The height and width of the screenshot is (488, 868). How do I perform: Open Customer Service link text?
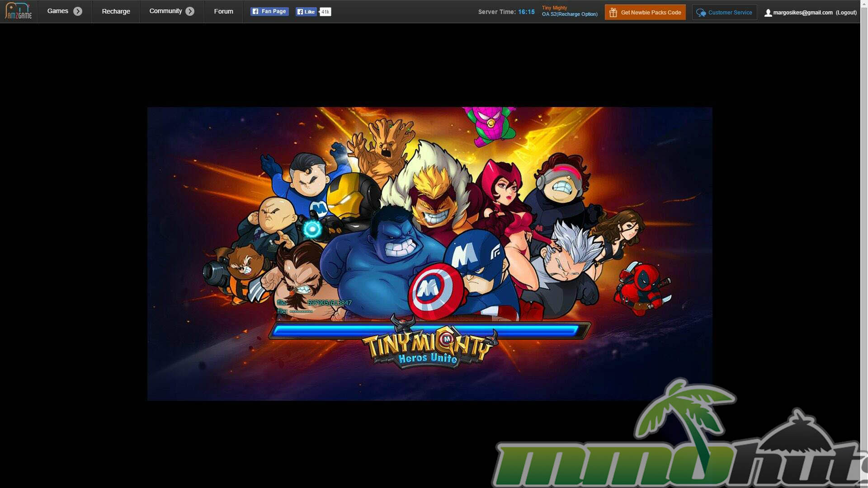[x=730, y=13]
